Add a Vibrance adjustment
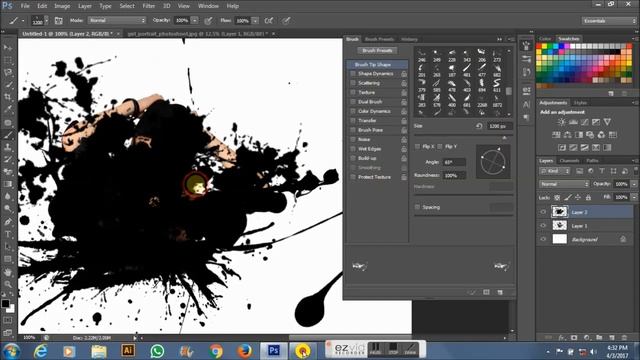The image size is (640, 360). click(x=607, y=122)
